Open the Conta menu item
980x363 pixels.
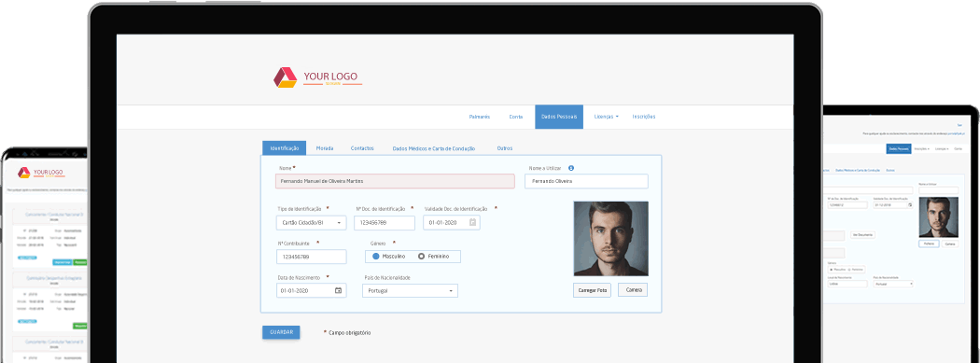(516, 117)
